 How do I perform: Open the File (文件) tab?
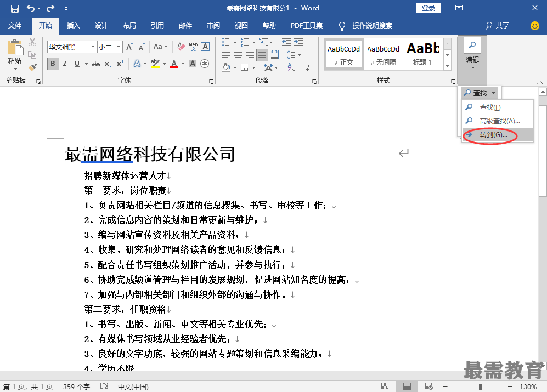[15, 25]
